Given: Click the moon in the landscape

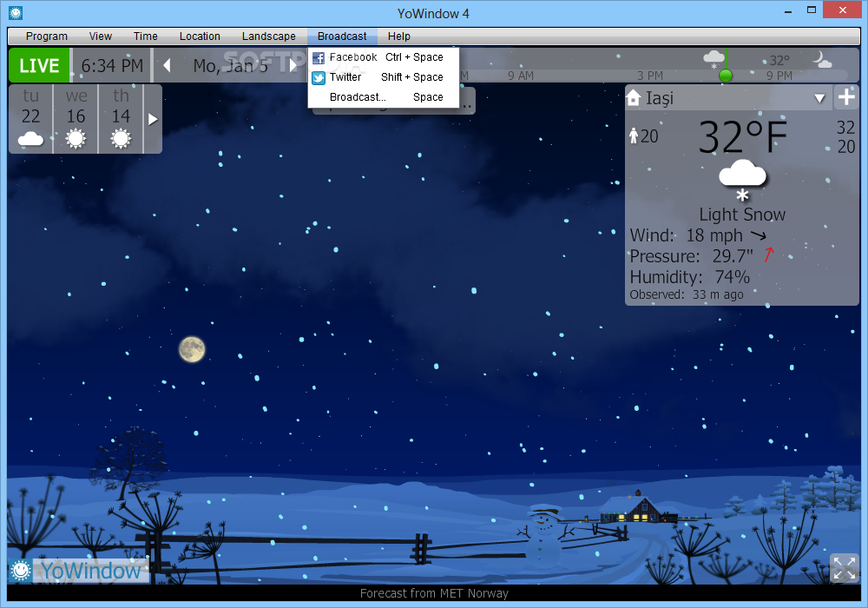Looking at the screenshot, I should [x=192, y=349].
